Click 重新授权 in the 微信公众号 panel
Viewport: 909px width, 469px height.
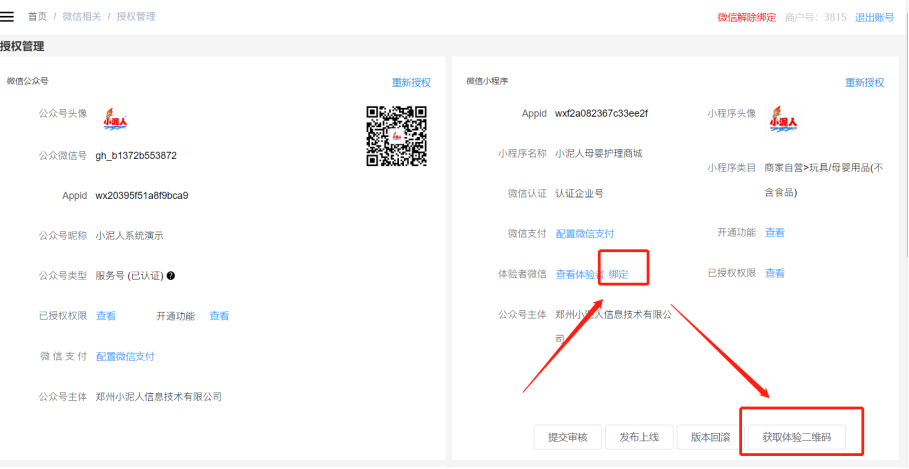pyautogui.click(x=411, y=83)
